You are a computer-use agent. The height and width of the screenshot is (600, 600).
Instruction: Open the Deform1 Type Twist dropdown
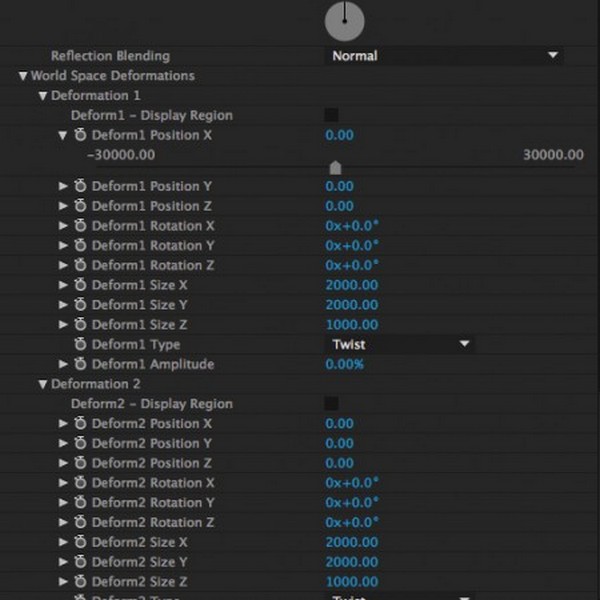[x=399, y=344]
